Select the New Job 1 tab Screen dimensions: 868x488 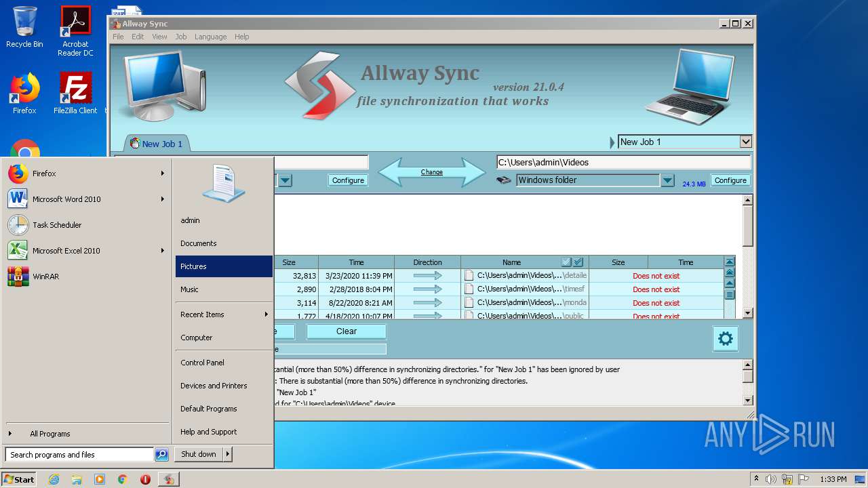point(157,144)
